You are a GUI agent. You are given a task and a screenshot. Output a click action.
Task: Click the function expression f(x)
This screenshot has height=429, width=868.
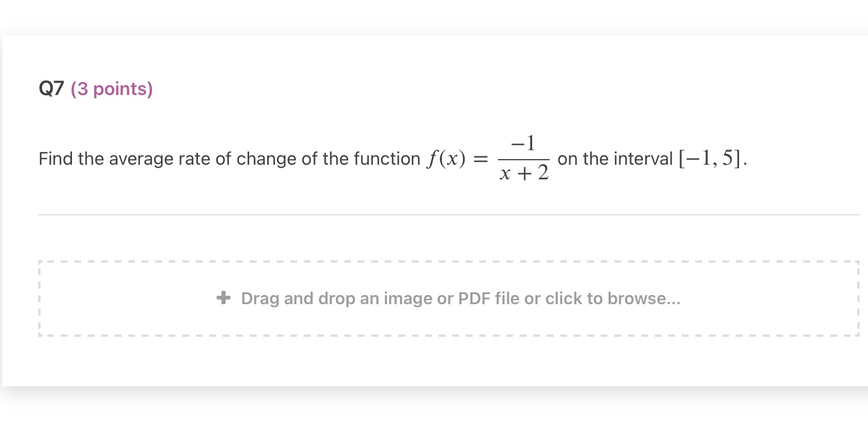tap(446, 158)
